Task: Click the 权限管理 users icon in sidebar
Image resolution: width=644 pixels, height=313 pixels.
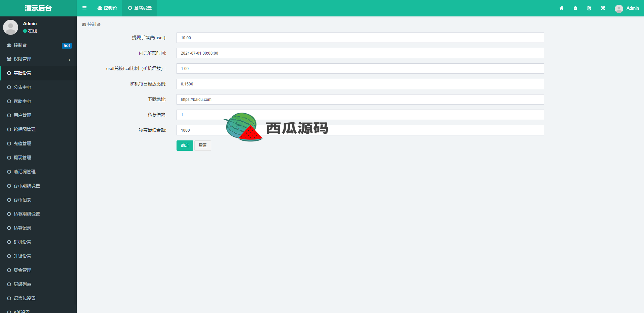Action: tap(9, 59)
